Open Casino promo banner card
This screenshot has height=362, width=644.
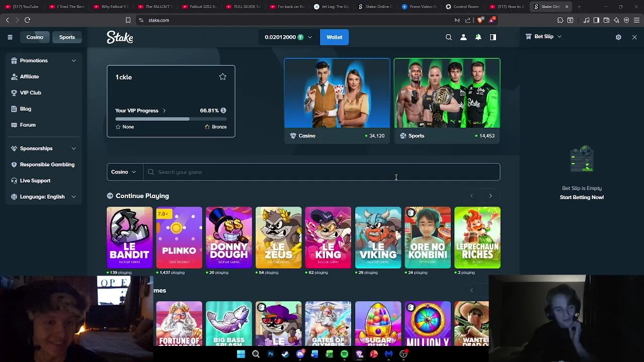(x=337, y=101)
